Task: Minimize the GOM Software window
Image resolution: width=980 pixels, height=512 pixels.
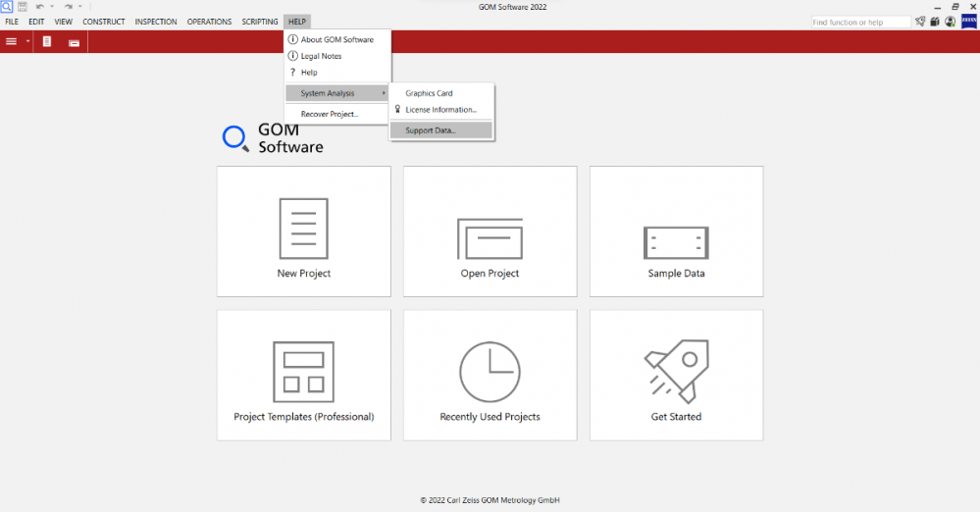Action: pos(938,7)
